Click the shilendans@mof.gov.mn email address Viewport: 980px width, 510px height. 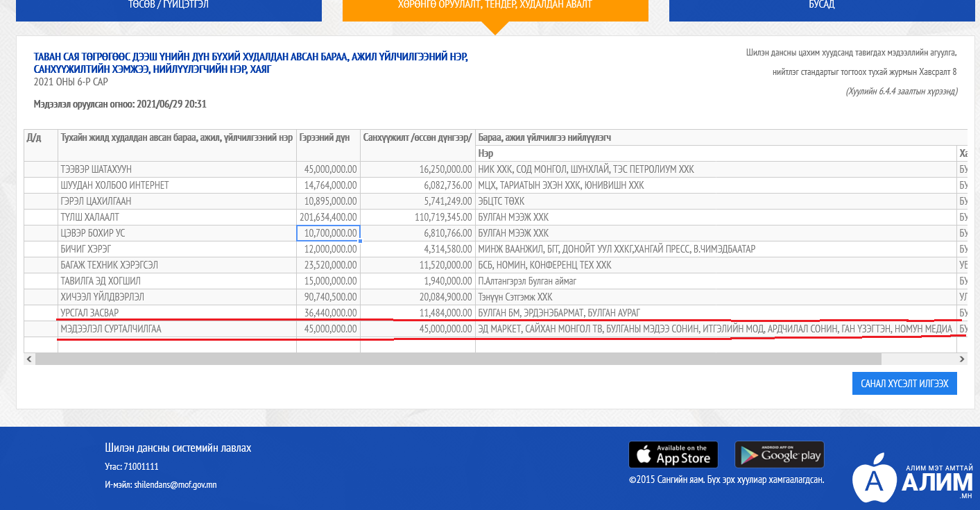point(175,484)
